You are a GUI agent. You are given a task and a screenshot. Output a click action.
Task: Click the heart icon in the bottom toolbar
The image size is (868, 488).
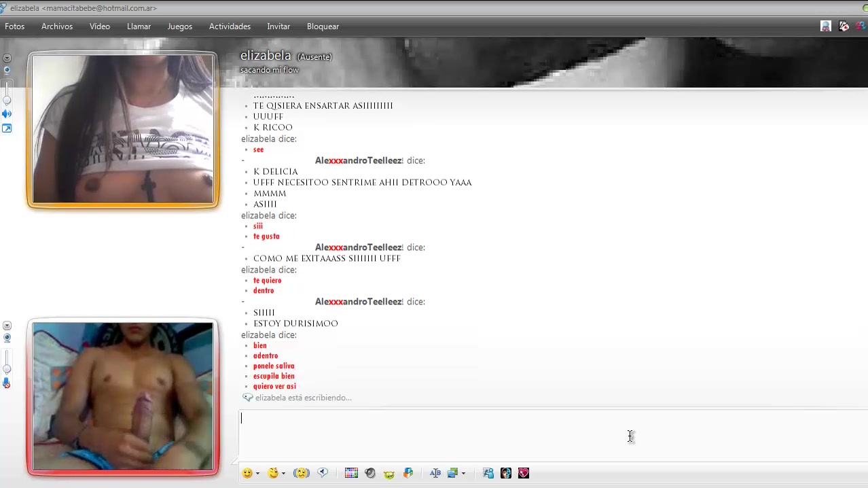tap(524, 473)
